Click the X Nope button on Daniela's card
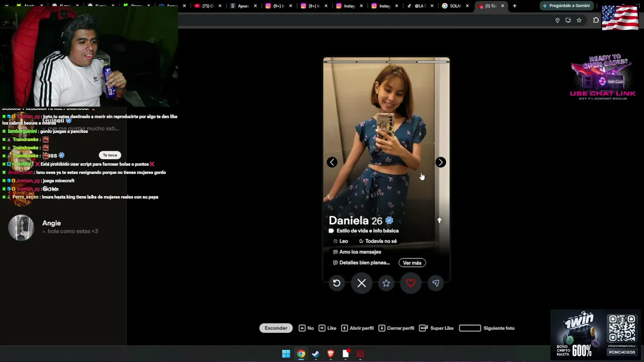 pyautogui.click(x=361, y=283)
